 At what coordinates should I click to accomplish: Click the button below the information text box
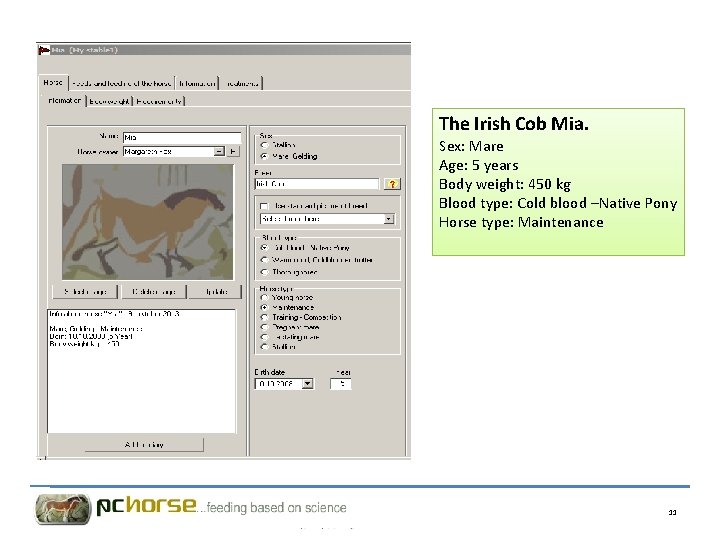coord(144,444)
